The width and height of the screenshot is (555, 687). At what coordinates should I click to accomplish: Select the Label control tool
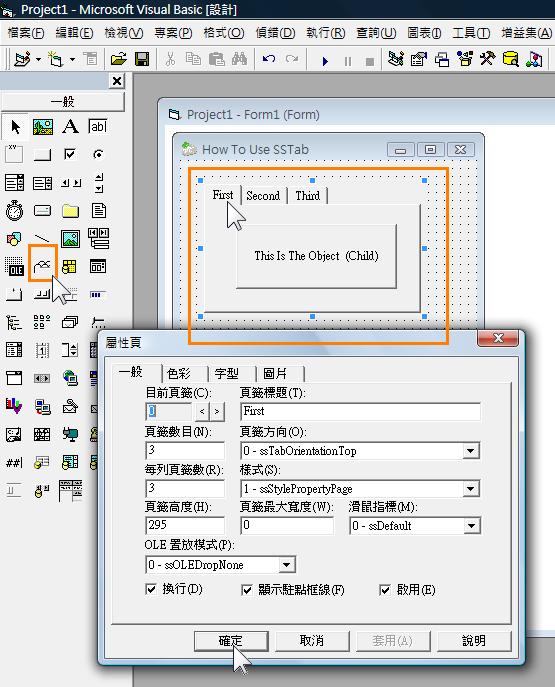pyautogui.click(x=70, y=127)
